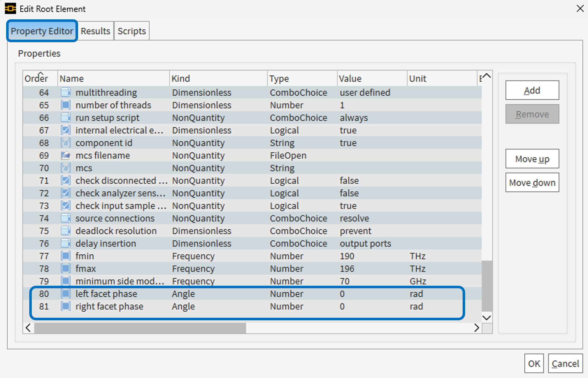Select the right facet phase value 0

[x=342, y=306]
